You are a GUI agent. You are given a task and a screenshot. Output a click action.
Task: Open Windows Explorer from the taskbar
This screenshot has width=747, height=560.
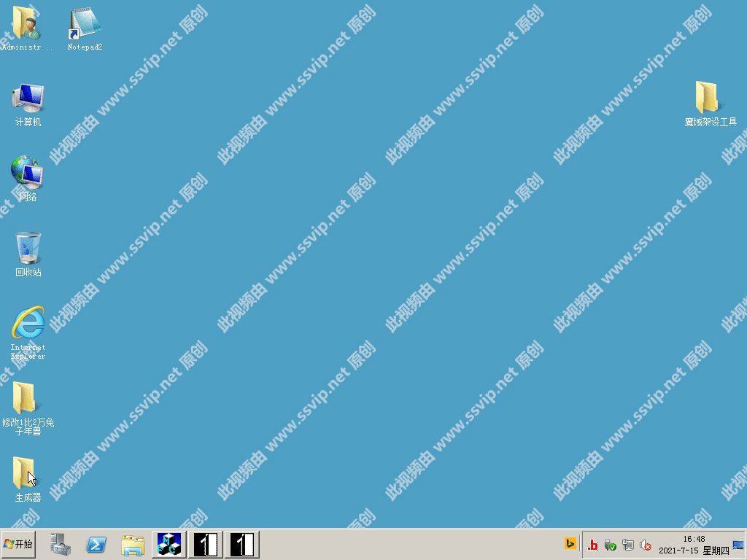133,545
